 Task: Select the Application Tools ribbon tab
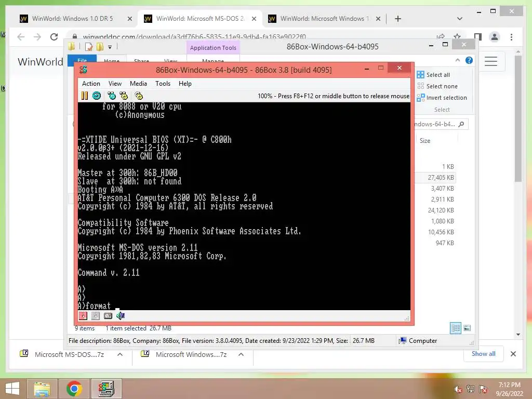tap(213, 48)
